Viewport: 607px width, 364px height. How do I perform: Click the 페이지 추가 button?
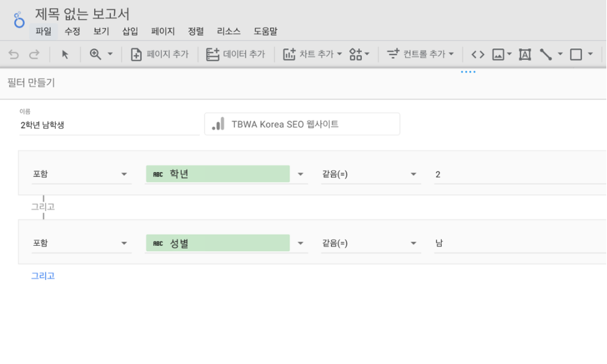160,54
